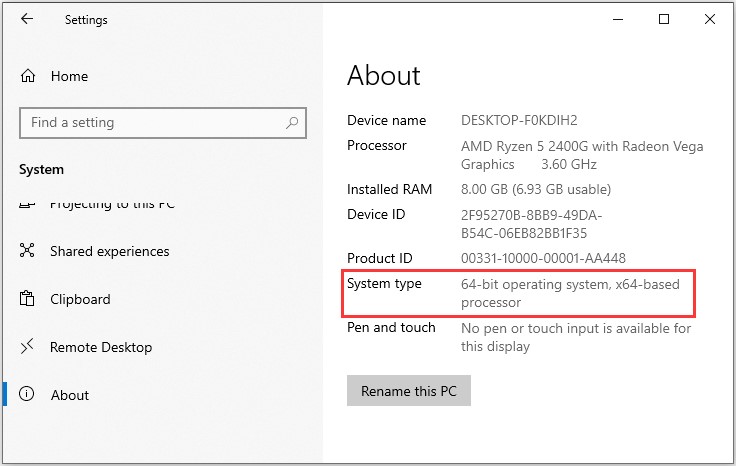Click the About info icon
736x466 pixels.
pos(27,394)
